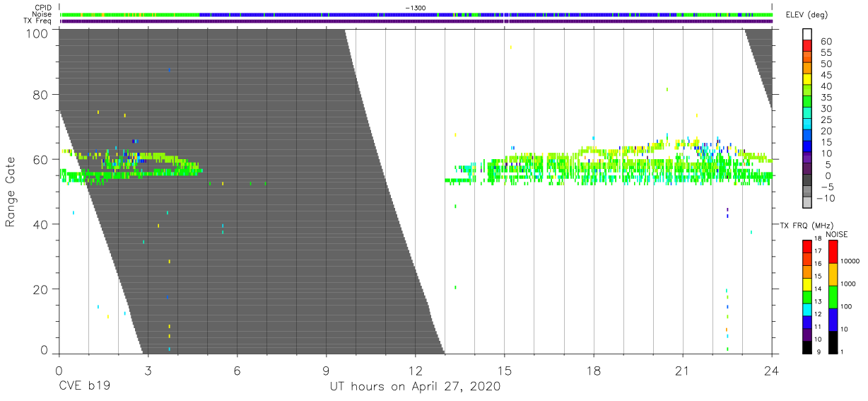Click the green segment of NOISE colorbar
This screenshot has height=401, width=868.
click(833, 297)
